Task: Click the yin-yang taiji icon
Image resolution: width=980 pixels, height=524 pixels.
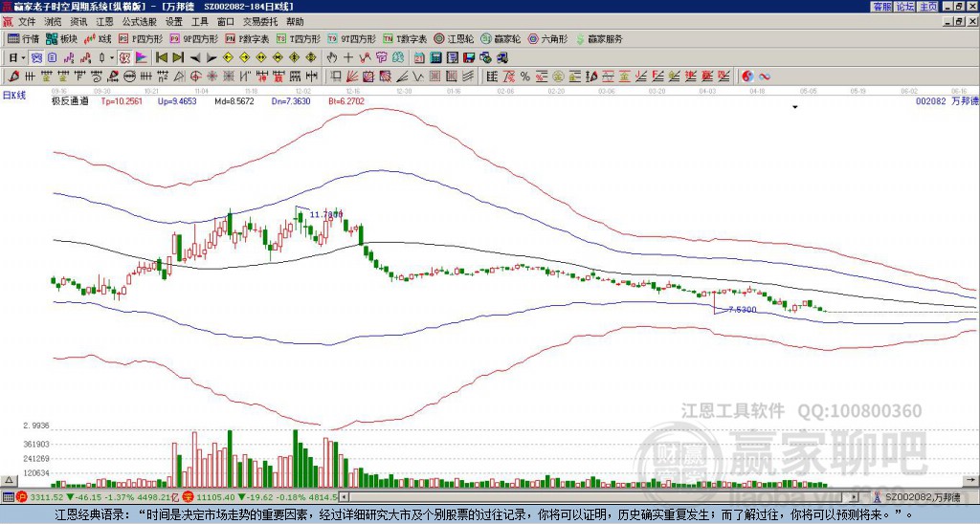Action: 747,76
